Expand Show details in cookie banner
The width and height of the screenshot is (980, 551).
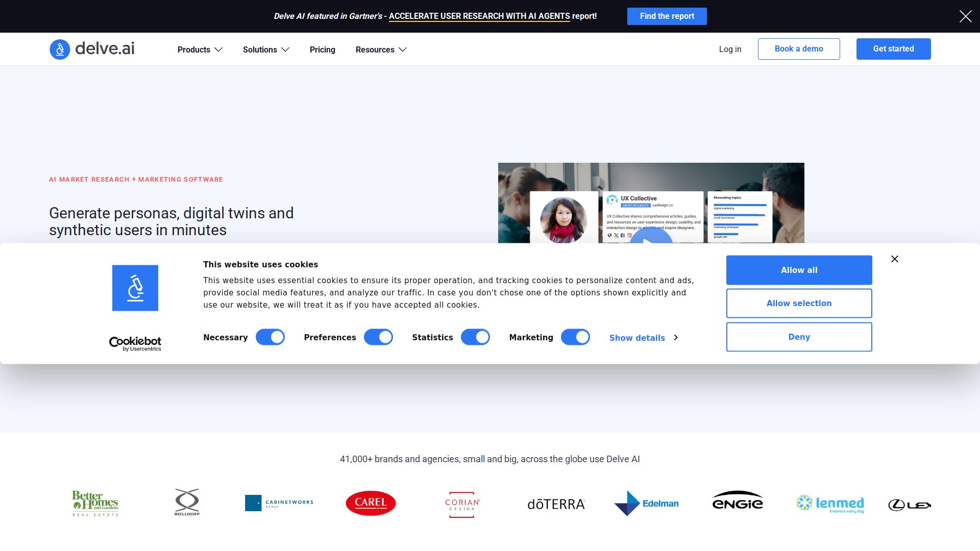[643, 338]
